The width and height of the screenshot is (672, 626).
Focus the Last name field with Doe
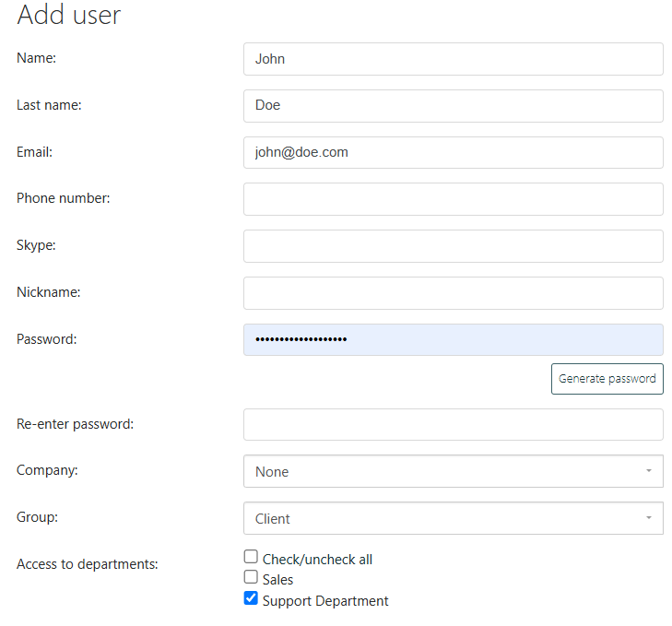[453, 105]
